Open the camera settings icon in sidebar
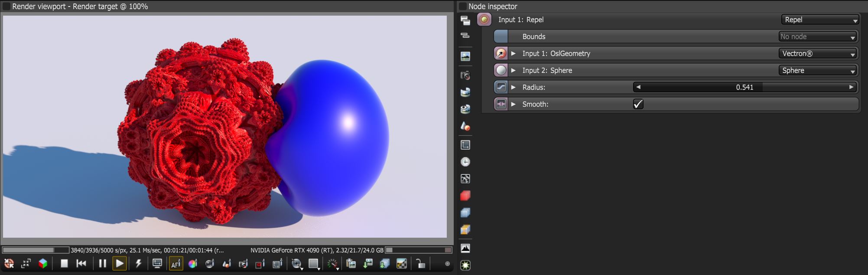 pyautogui.click(x=465, y=75)
